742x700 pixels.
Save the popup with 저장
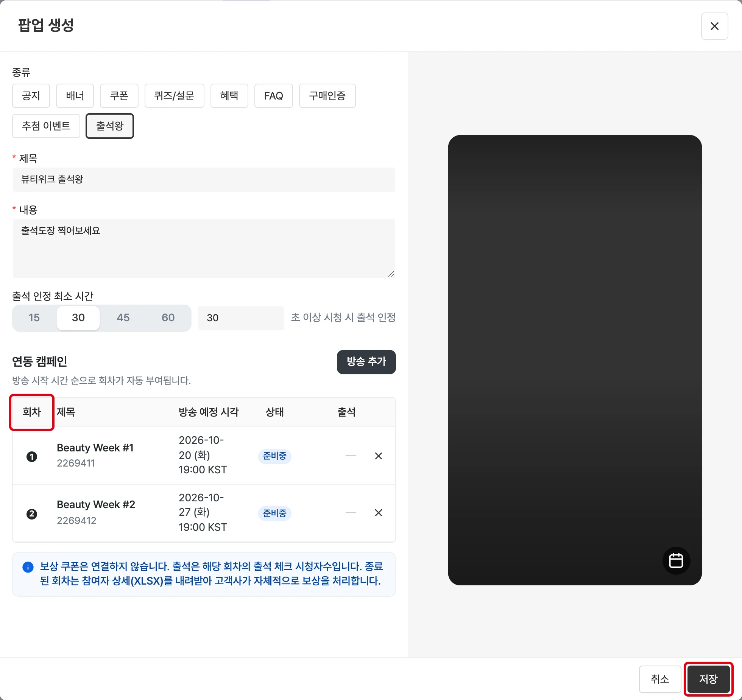tap(708, 679)
